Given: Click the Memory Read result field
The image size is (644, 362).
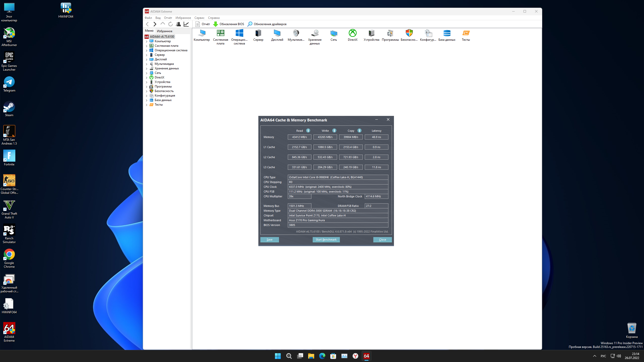Looking at the screenshot, I should click(x=299, y=137).
